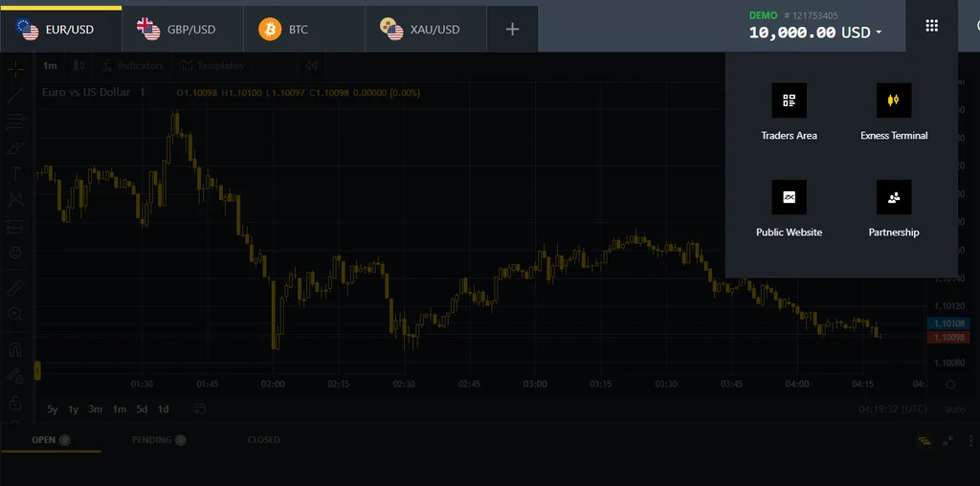Toggle the magnet snap mode

15,350
